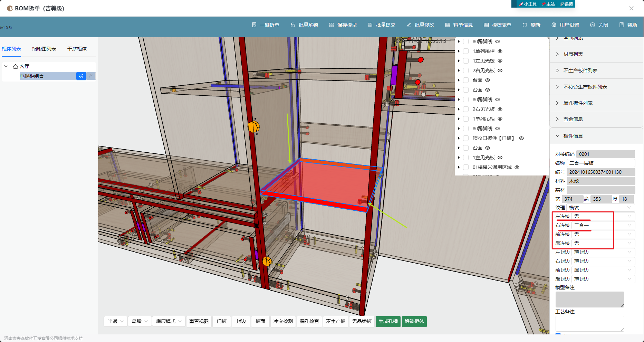The width and height of the screenshot is (644, 342).
Task: Click the 保存模型 toolbar icon
Action: pyautogui.click(x=331, y=25)
